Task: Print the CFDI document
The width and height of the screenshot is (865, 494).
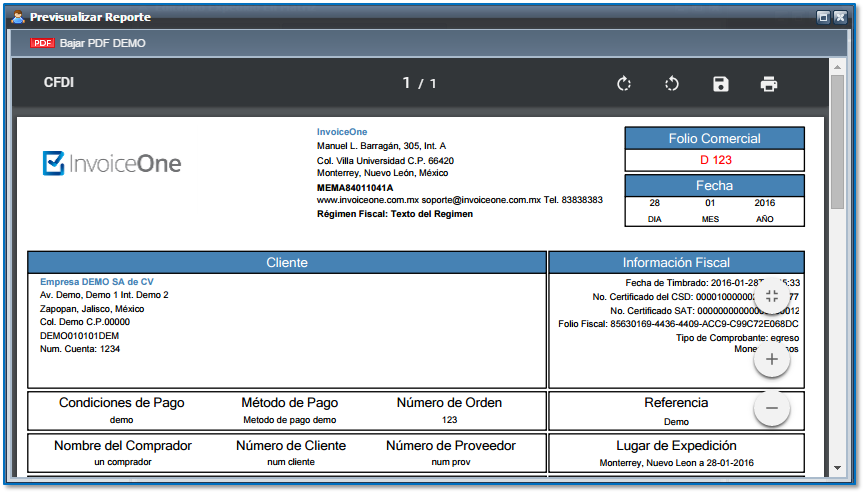Action: pos(768,84)
